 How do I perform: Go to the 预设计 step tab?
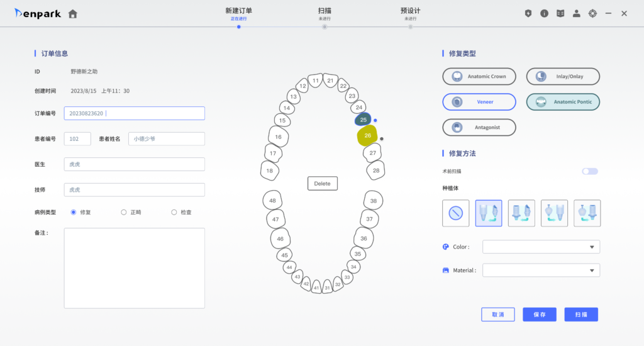click(x=410, y=14)
